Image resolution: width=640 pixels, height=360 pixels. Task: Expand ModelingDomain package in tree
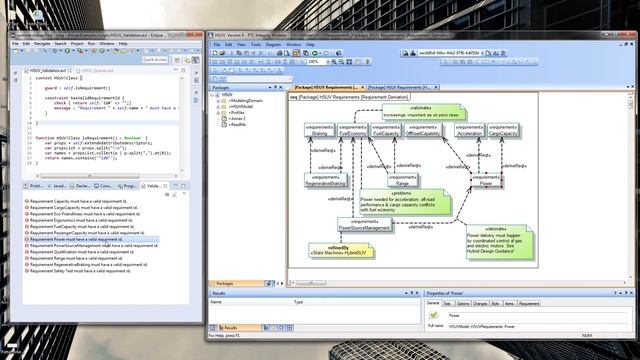[218, 101]
